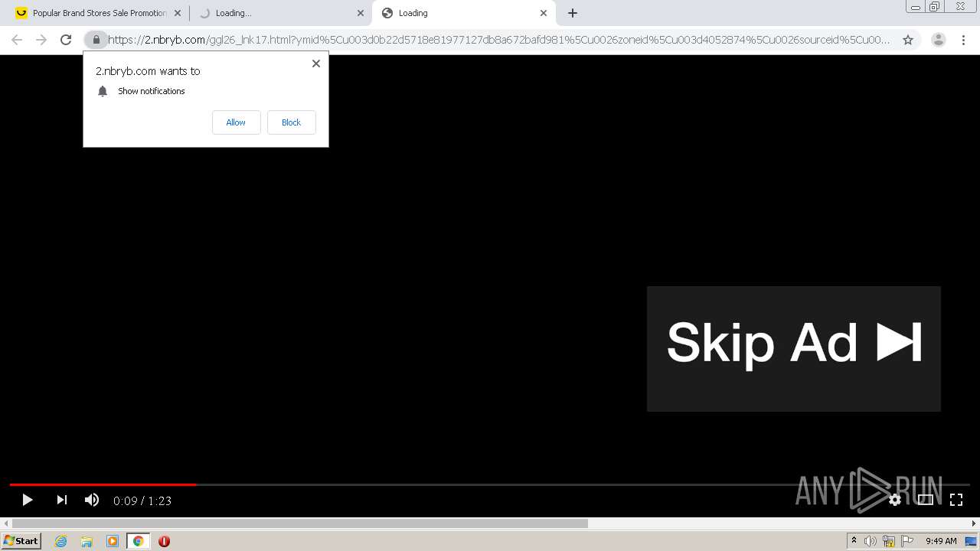Close the middle Loading... tab
The height and width of the screenshot is (551, 980).
coord(360,13)
